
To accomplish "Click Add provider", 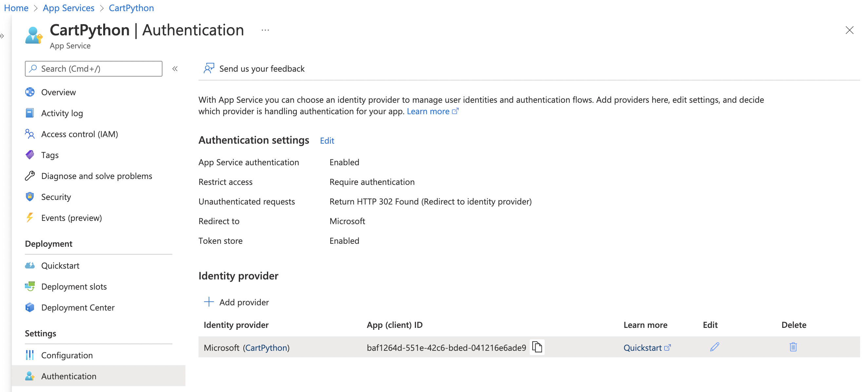I will coord(236,302).
